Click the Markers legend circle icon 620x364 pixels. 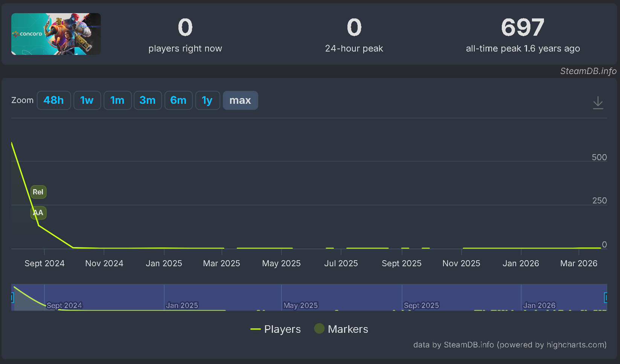(x=319, y=329)
